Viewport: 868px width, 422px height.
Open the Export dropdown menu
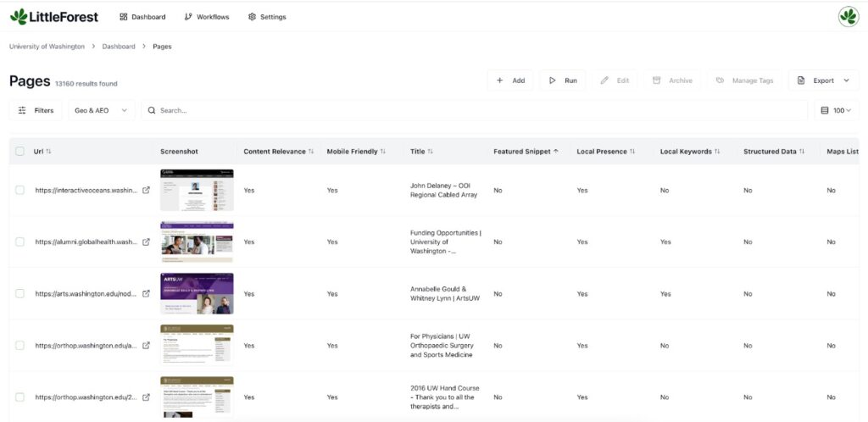[x=823, y=81]
